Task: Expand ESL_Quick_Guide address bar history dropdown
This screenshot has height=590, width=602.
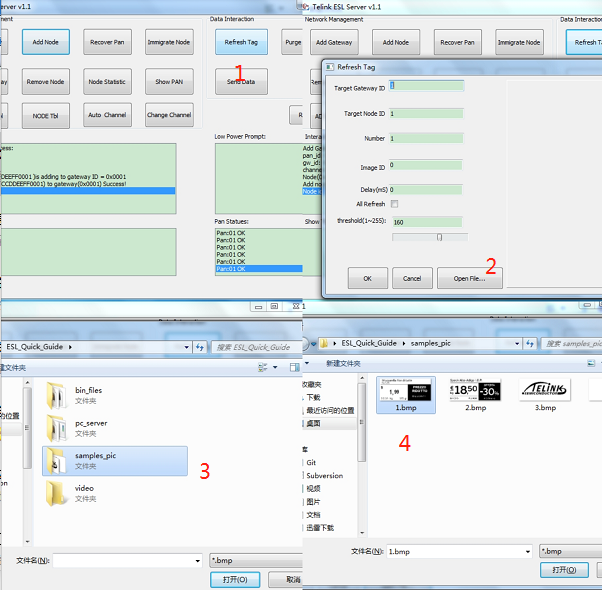Action: tap(187, 347)
